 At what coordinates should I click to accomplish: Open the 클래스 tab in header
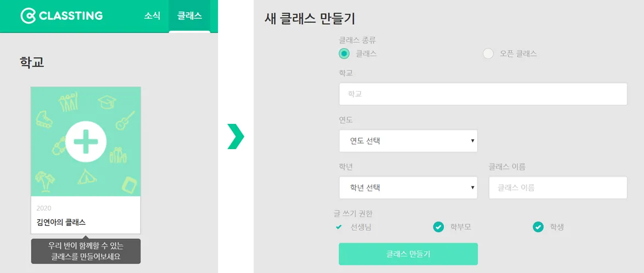pos(189,16)
